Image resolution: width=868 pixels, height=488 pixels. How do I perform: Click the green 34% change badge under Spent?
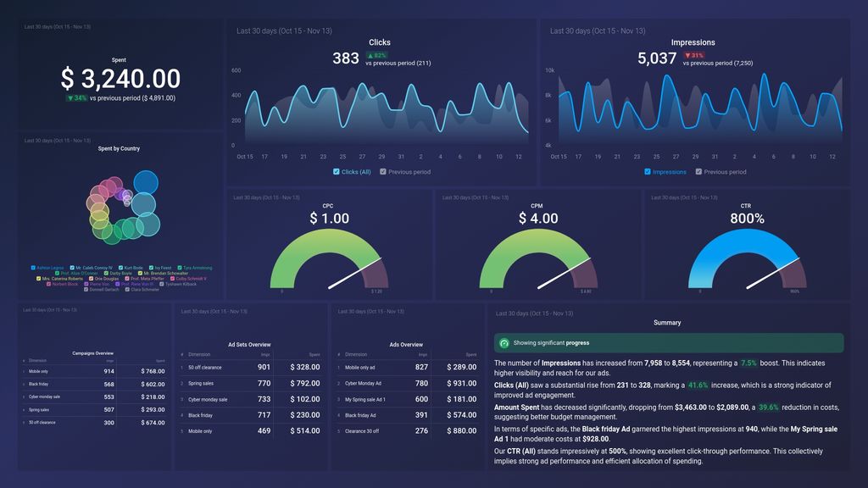coord(76,98)
